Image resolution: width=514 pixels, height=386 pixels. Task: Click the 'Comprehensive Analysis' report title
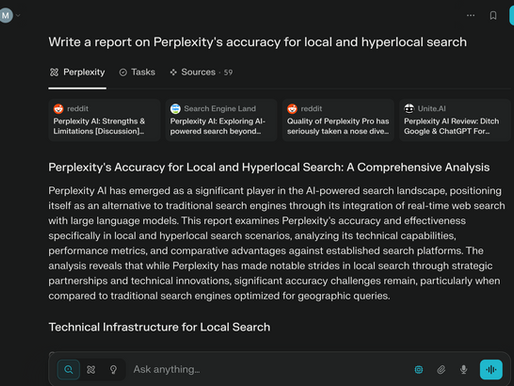point(269,167)
